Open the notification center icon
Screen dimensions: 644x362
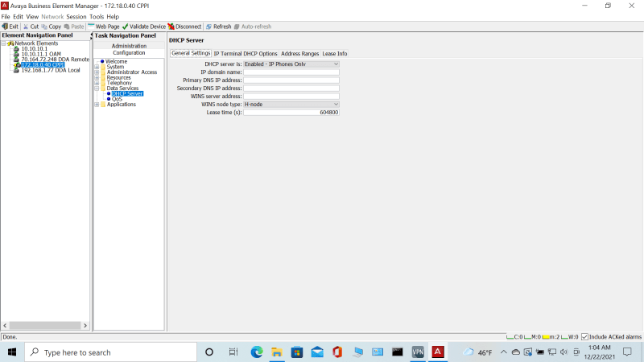[627, 352]
